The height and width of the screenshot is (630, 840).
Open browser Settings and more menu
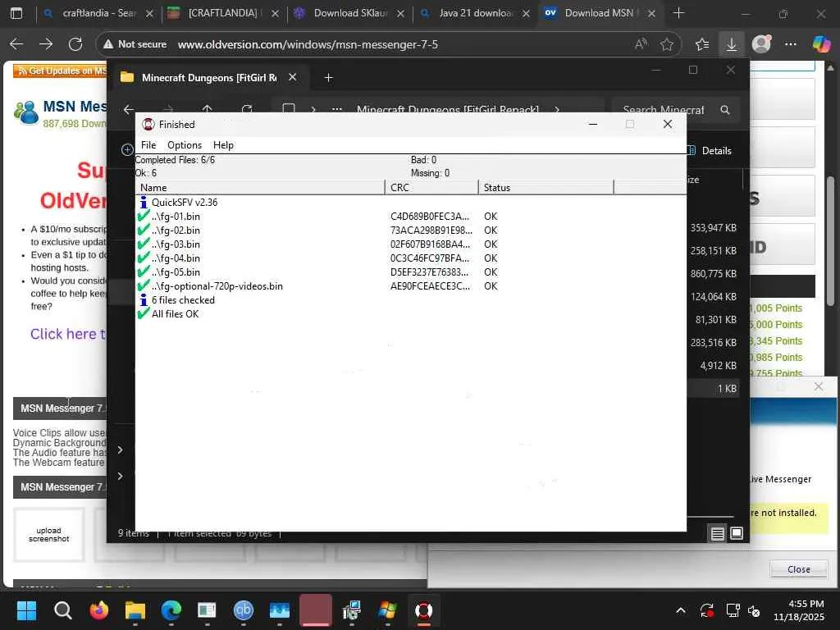[x=791, y=44]
